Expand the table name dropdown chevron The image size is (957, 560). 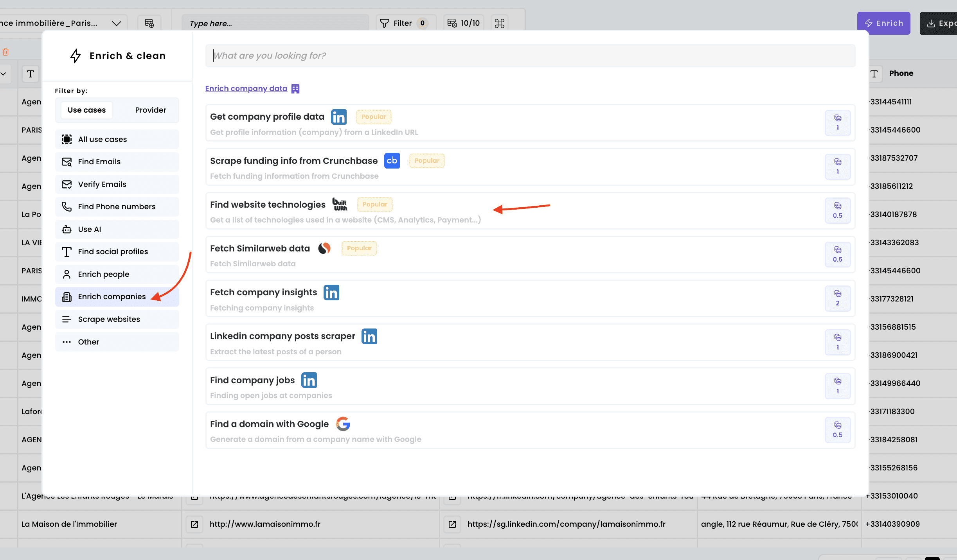point(116,23)
